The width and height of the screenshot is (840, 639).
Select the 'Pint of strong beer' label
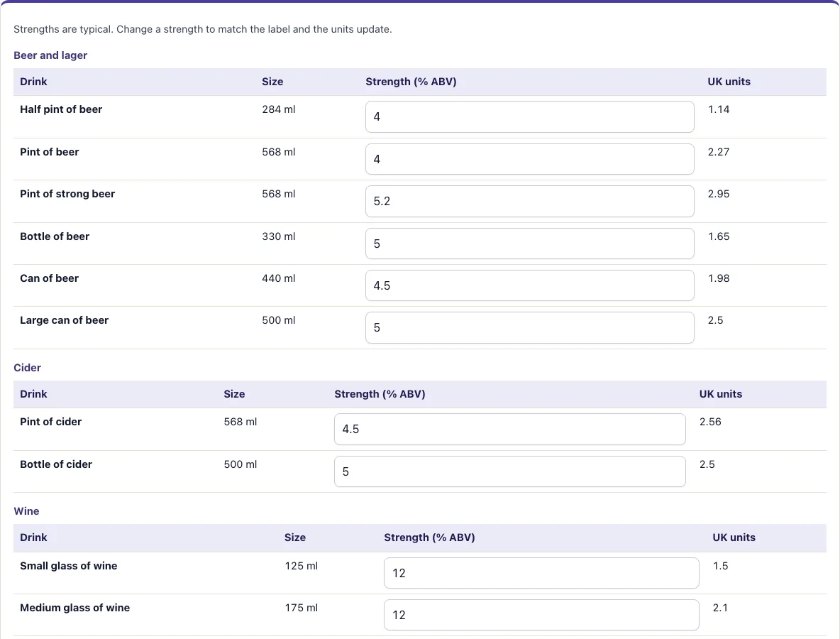point(67,194)
